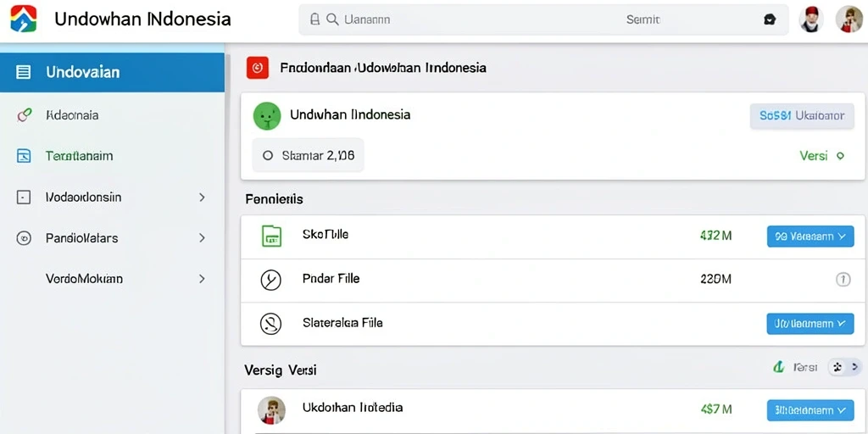Click the blue panel icon beside Teratlanaim

[24, 156]
